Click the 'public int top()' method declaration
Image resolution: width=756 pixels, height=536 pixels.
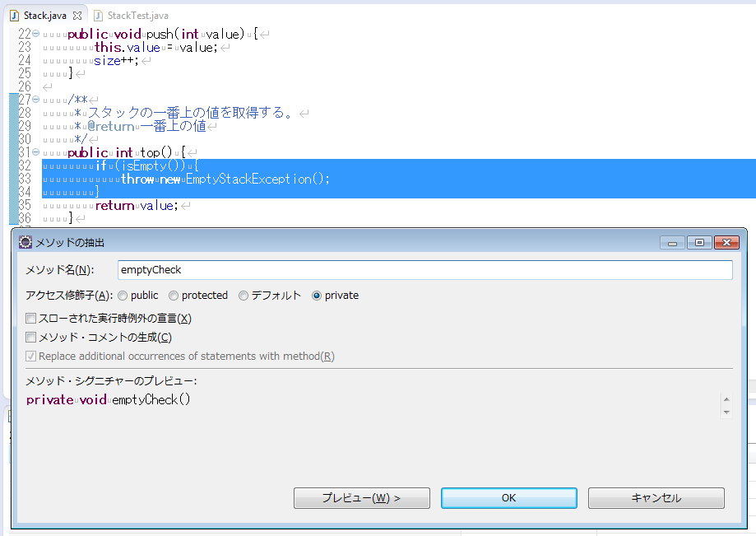tap(127, 152)
